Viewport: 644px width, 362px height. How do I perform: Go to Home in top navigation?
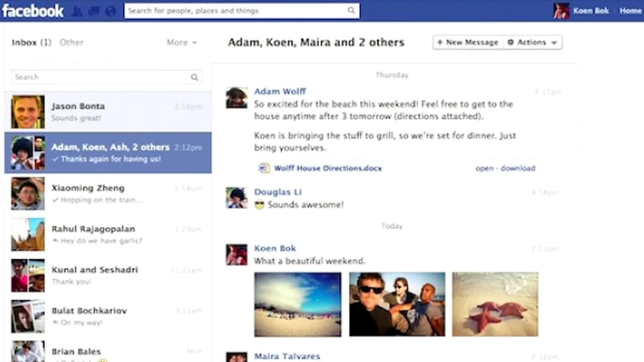click(x=630, y=11)
